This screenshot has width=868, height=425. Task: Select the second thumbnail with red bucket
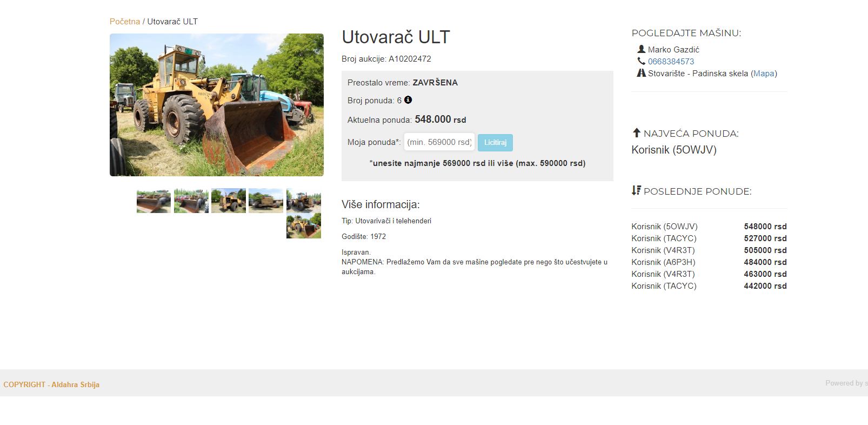tap(191, 201)
